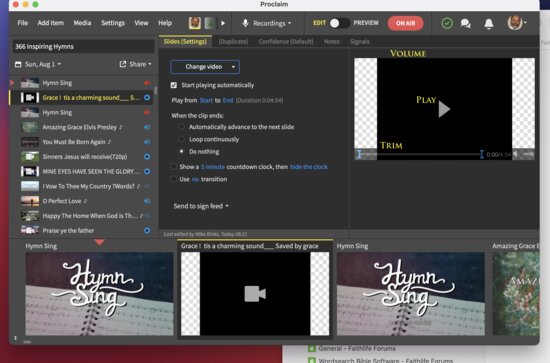Click the blue circle icon on Sinners Jesus will receive row
The width and height of the screenshot is (550, 363).
(147, 157)
